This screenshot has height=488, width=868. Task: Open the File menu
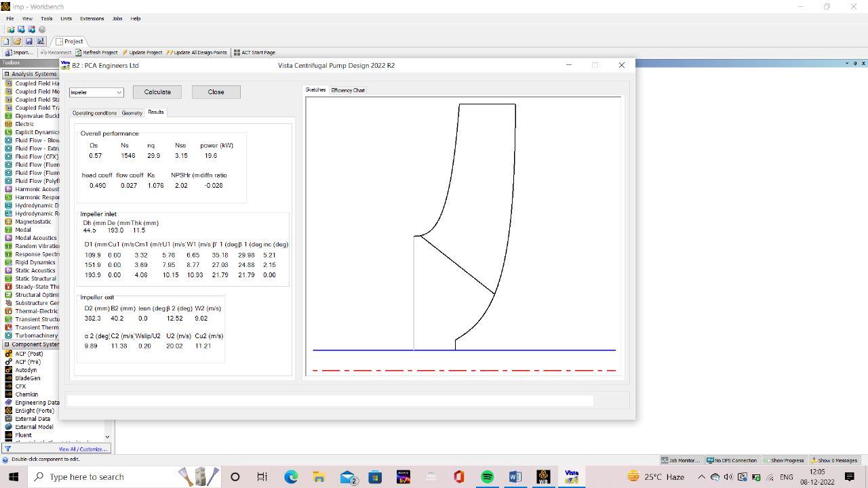coord(10,18)
